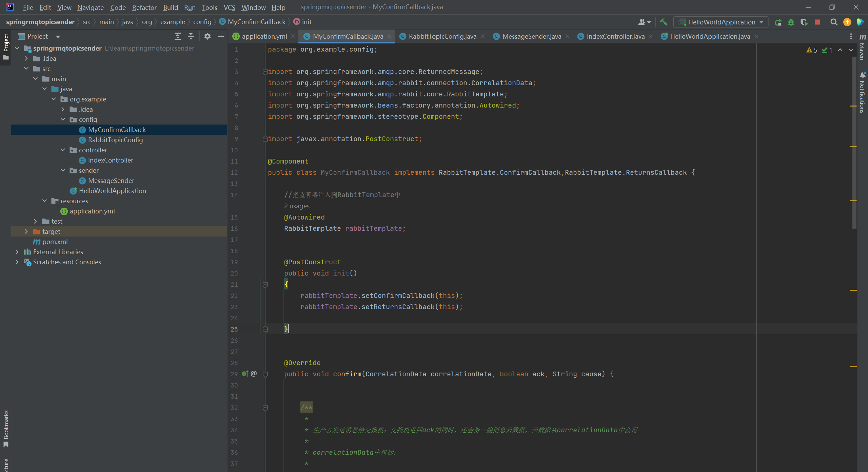Viewport: 868px width, 472px height.
Task: Click the 2 usages hint link
Action: (x=296, y=206)
